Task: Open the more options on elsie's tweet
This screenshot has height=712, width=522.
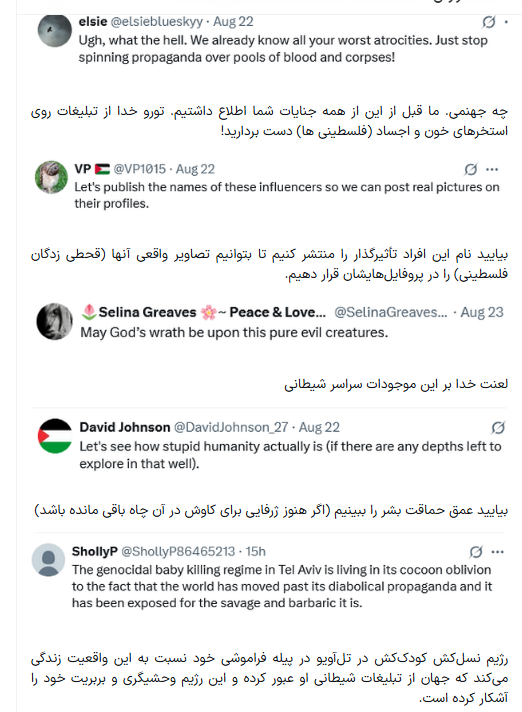Action: (x=507, y=22)
